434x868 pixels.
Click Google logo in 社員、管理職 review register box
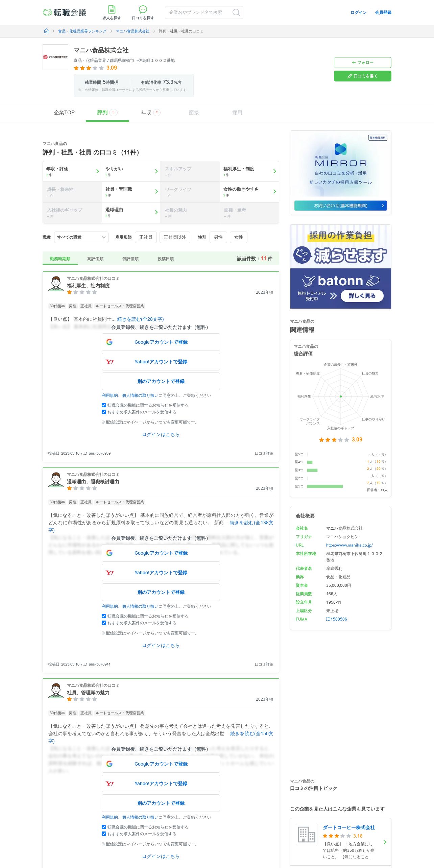coord(110,764)
